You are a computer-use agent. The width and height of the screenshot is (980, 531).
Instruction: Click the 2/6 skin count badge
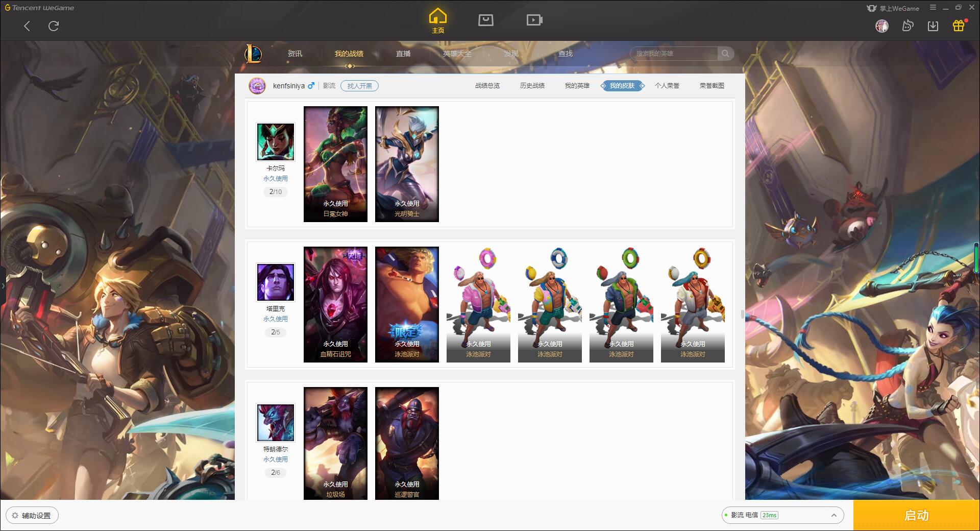[x=276, y=473]
